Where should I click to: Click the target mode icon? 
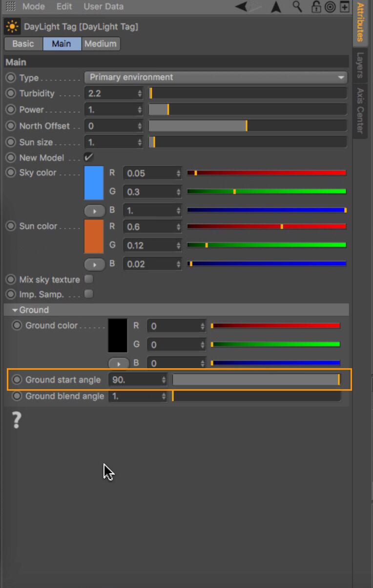click(x=331, y=6)
